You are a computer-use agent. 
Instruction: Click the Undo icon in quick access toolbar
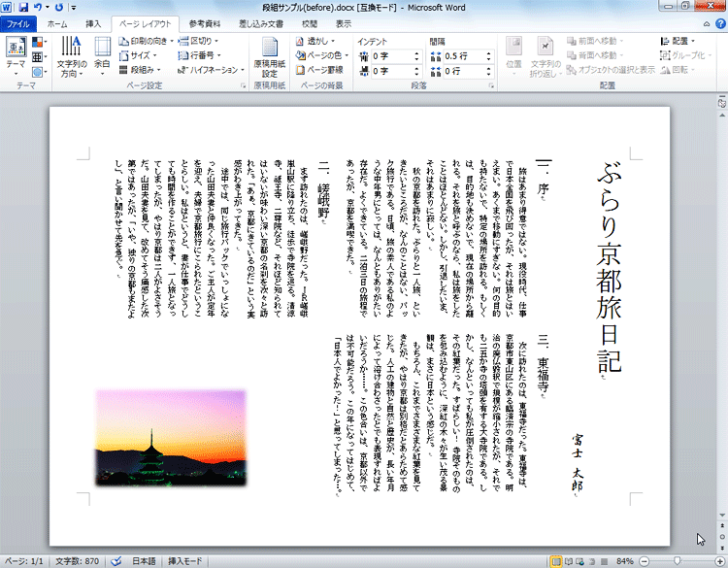coord(38,7)
